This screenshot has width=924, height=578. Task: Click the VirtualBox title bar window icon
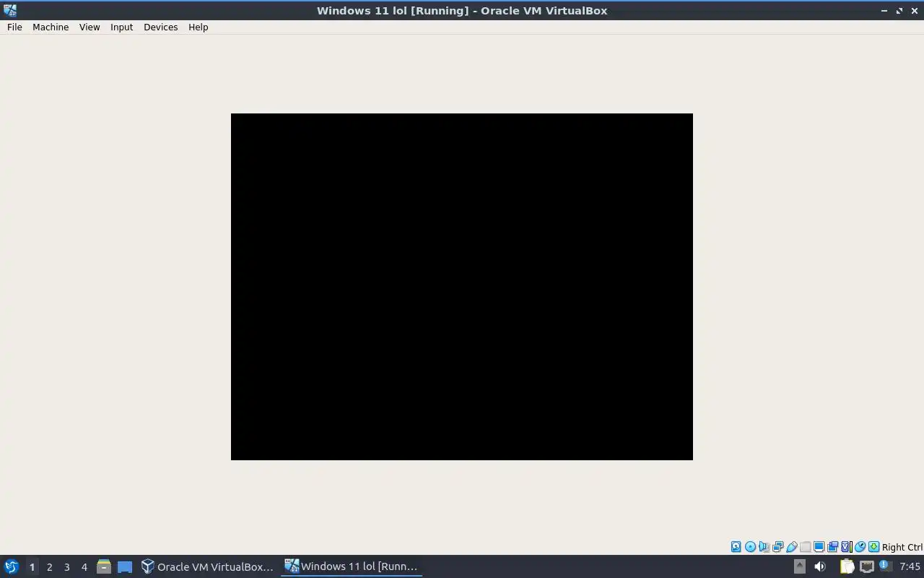[x=9, y=10]
